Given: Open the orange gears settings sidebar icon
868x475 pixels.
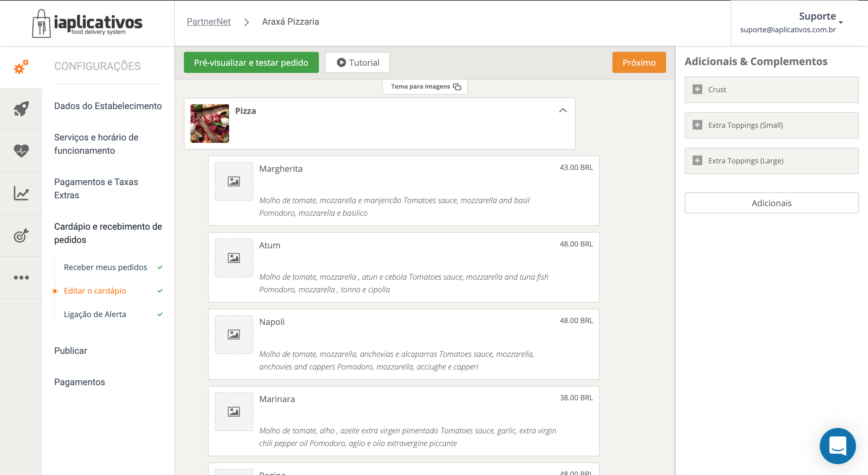Looking at the screenshot, I should 21,67.
